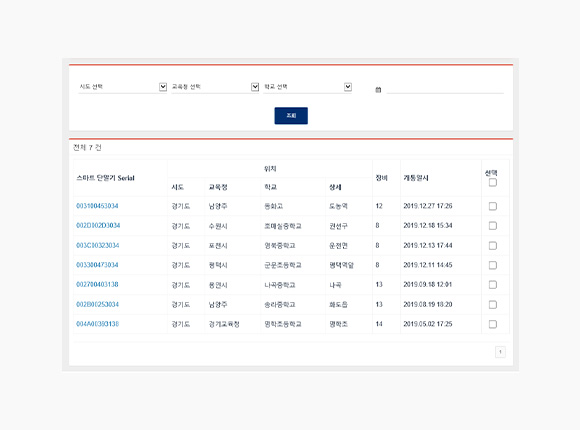Go to page 1 in pagination
This screenshot has width=580, height=430.
(x=500, y=352)
